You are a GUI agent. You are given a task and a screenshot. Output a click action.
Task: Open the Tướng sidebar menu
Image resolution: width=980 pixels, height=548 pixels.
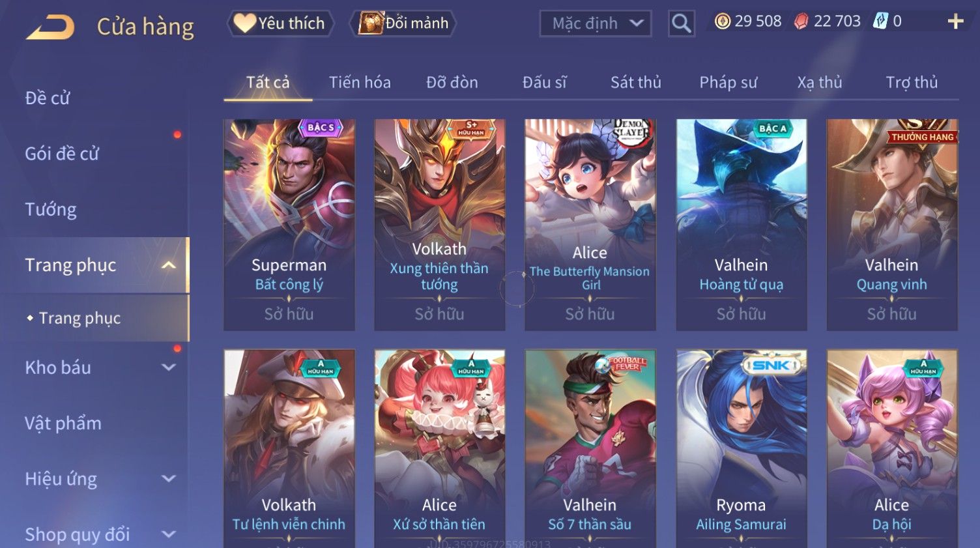coord(51,210)
